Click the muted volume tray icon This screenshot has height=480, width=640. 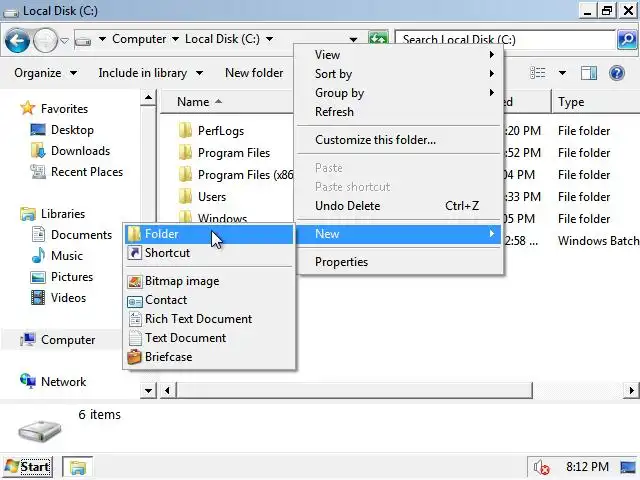coord(542,467)
